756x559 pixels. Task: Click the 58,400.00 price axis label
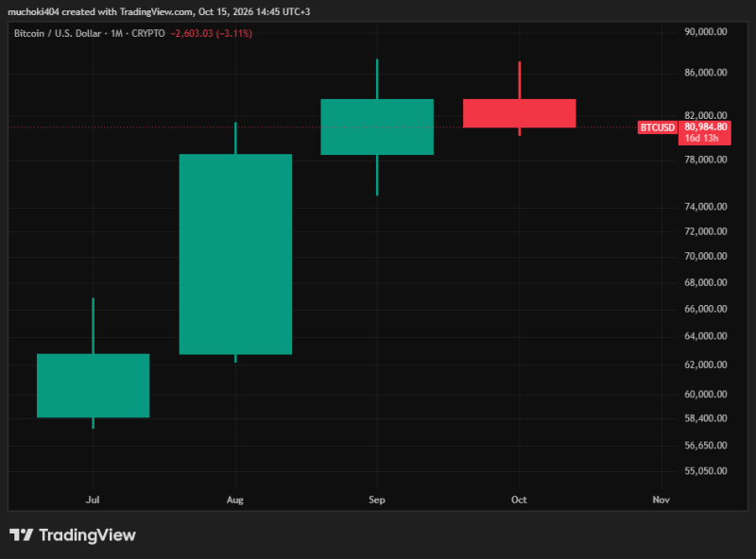[x=706, y=418]
